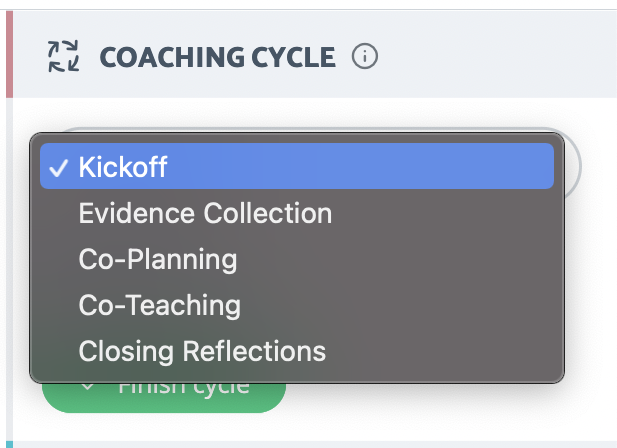Screen dimensions: 617x448
Task: Click the check icon on Finish cycle button
Action: (87, 387)
